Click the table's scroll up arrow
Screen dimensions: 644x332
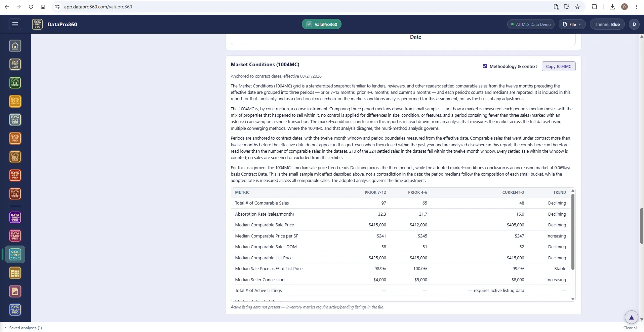573,191
